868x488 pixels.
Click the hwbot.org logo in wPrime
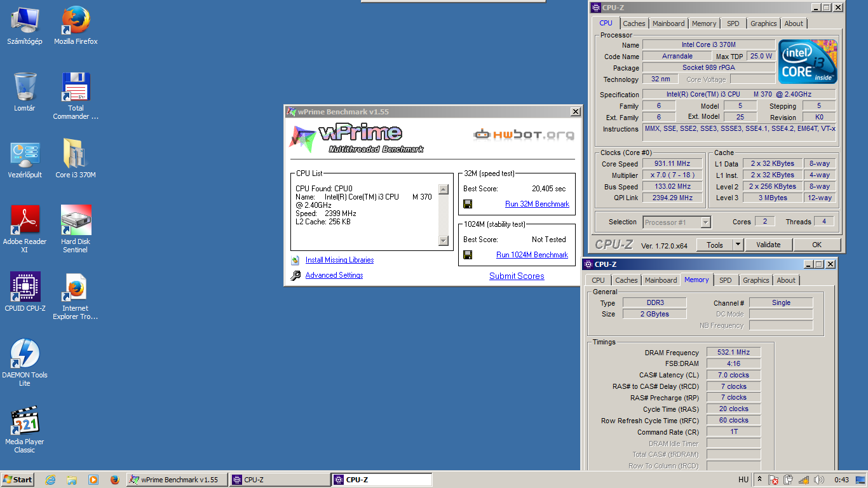pyautogui.click(x=524, y=135)
